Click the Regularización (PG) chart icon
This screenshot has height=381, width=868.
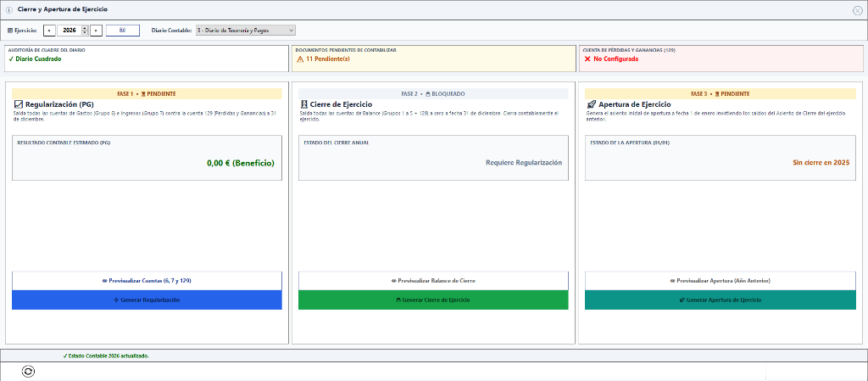click(18, 104)
